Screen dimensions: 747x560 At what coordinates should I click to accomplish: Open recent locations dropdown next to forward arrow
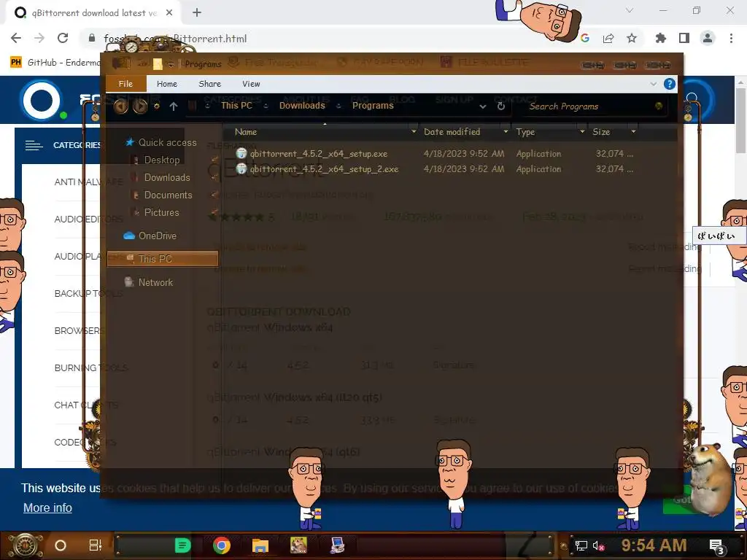(156, 106)
